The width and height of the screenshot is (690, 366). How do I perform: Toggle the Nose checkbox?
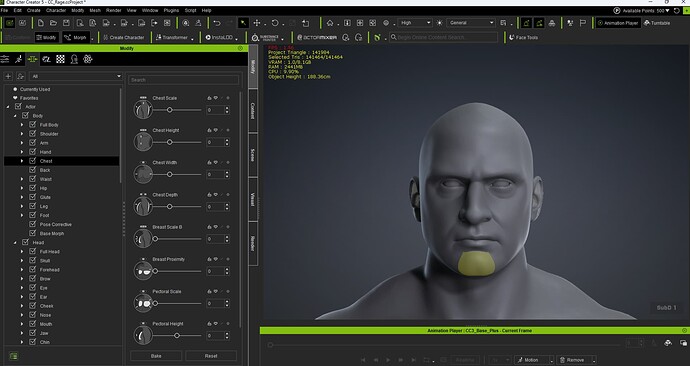(33, 315)
